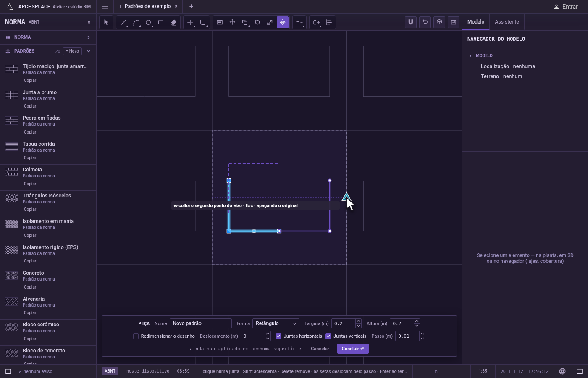Select Terreno · nenhum in model navigator
The width and height of the screenshot is (588, 378).
coord(501,76)
